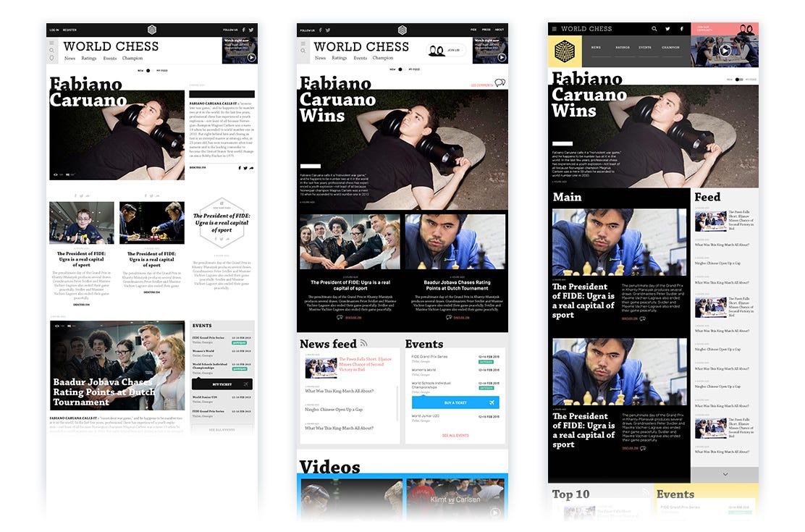Share left mockup article via its Facebook icon
The image size is (805, 532).
click(x=240, y=168)
